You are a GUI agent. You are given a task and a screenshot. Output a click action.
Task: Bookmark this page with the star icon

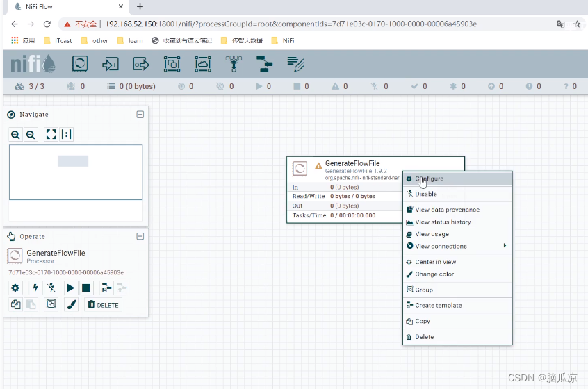tap(578, 24)
